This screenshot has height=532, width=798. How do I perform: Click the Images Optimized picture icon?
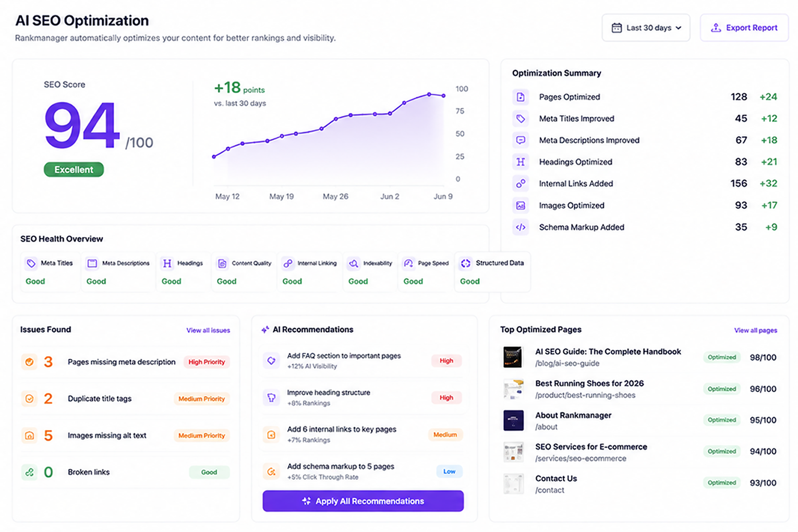click(521, 205)
